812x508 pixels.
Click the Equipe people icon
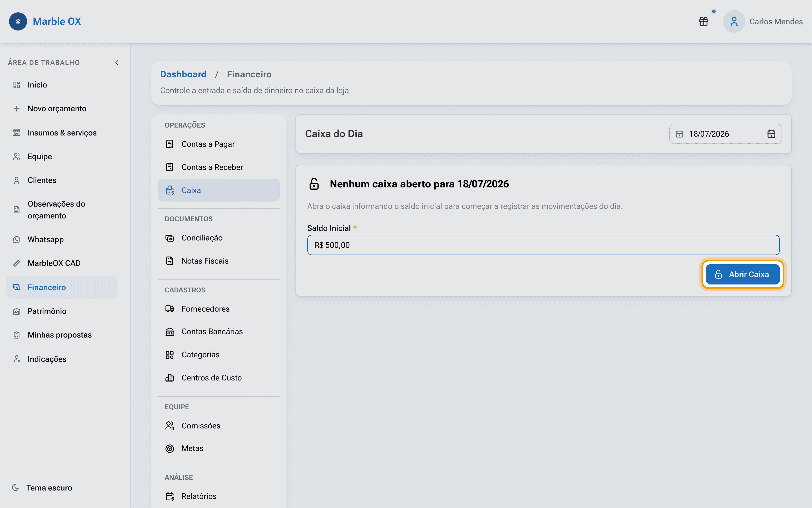click(17, 157)
